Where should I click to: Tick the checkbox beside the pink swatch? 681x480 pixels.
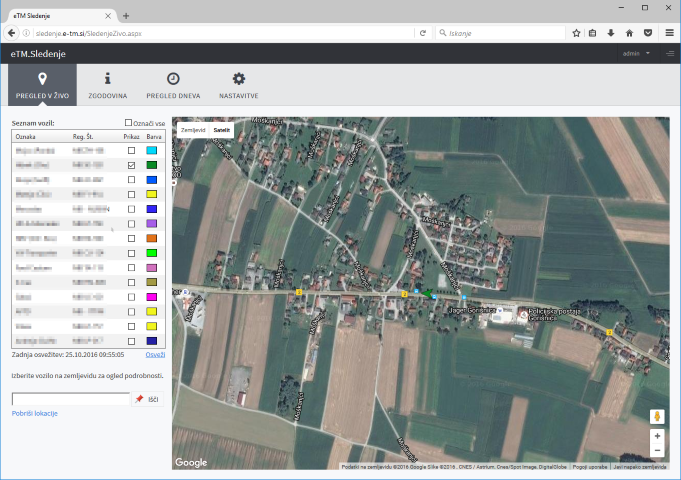point(131,268)
